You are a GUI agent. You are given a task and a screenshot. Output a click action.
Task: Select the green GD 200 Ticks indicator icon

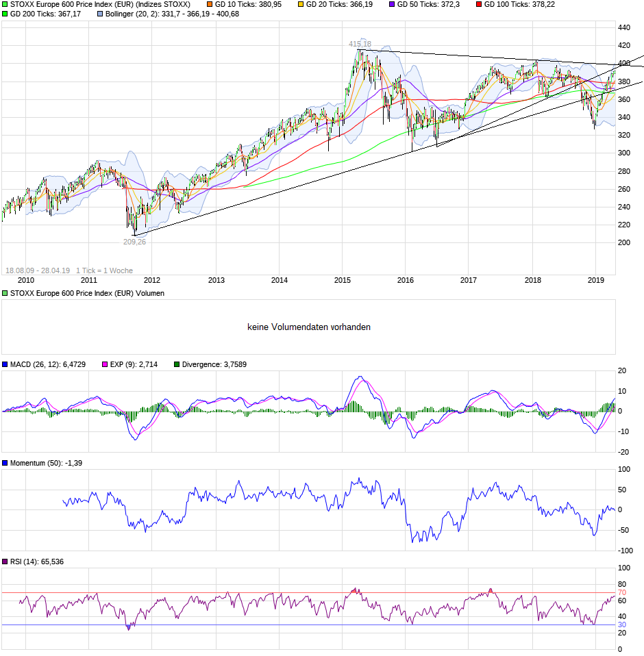pos(4,14)
